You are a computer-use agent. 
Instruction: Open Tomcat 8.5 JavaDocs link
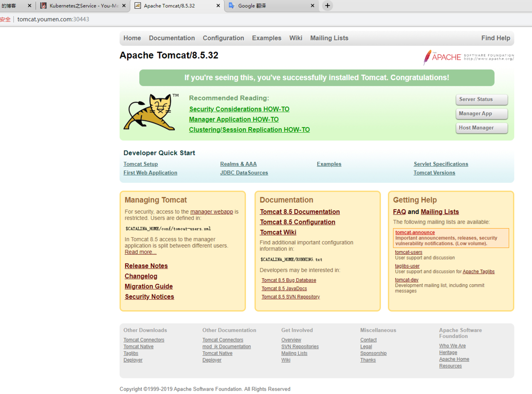coord(284,289)
